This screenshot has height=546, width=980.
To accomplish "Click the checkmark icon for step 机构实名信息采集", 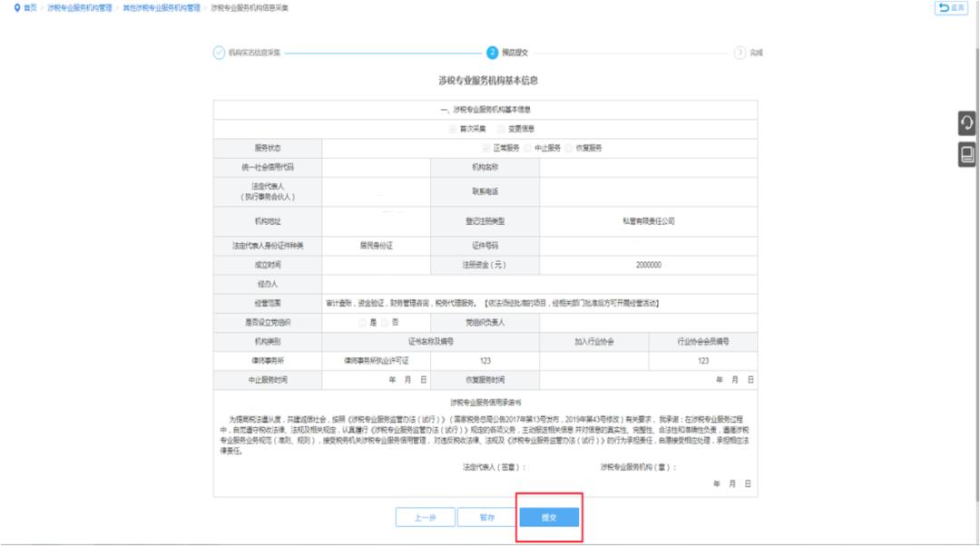I will tap(219, 53).
